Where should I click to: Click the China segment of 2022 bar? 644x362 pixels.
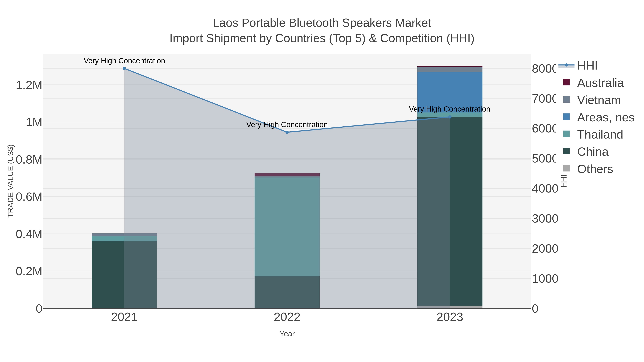[x=287, y=292]
